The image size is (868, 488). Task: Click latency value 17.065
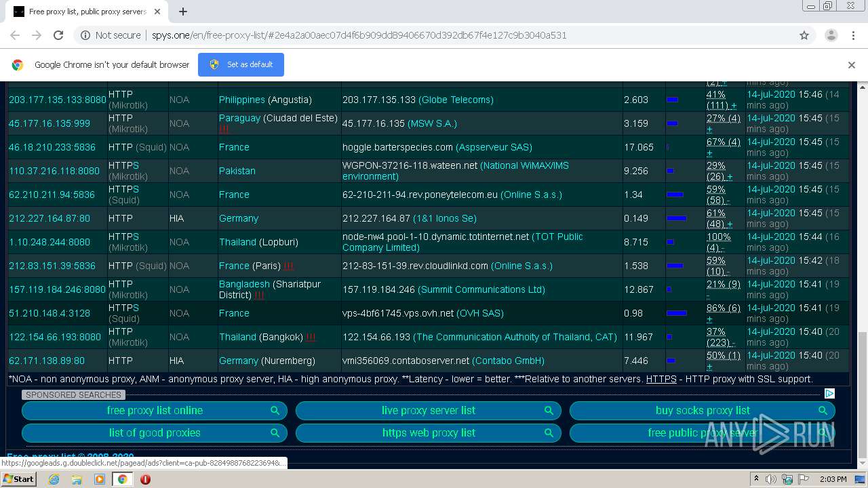click(x=639, y=147)
